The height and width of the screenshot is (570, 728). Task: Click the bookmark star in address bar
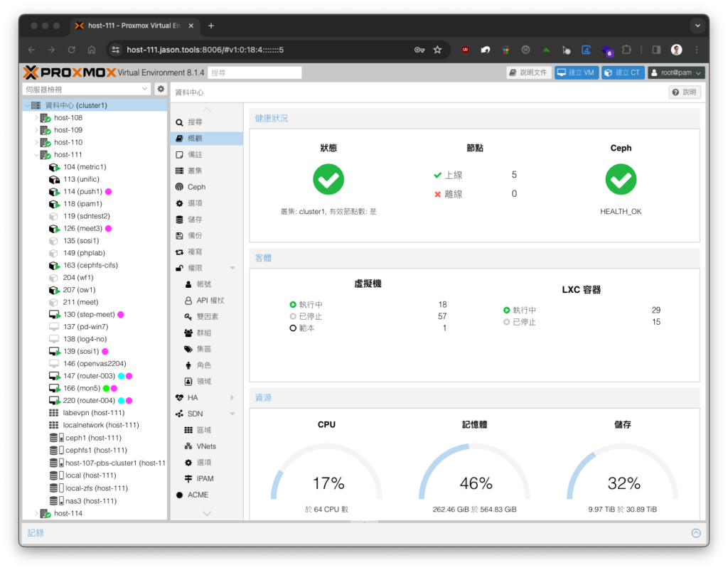coord(437,50)
